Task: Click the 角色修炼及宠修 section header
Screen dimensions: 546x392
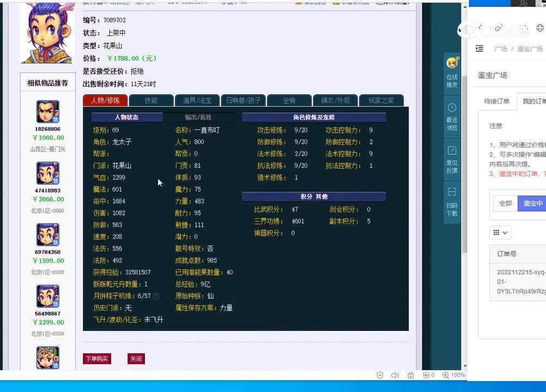Action: [x=314, y=117]
